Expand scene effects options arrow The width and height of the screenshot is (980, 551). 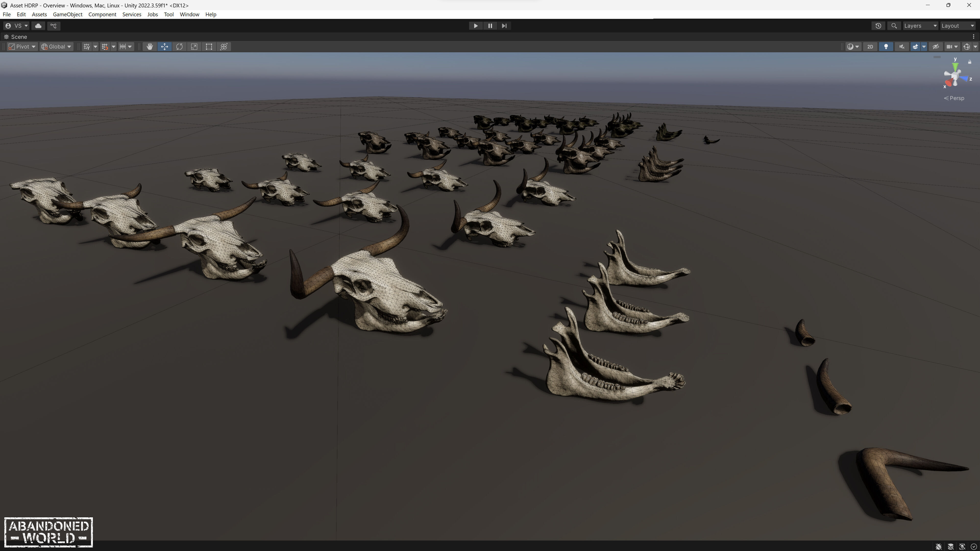924,46
